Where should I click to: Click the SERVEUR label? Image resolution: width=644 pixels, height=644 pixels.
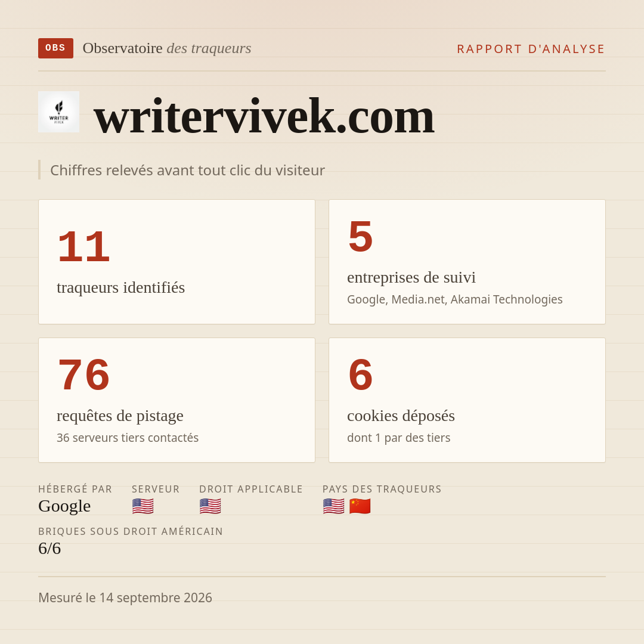pos(156,489)
